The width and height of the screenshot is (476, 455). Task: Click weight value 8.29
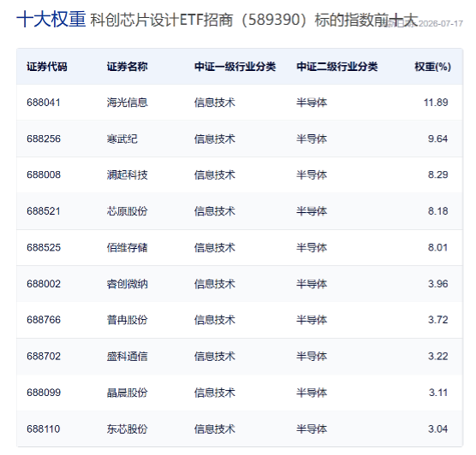point(437,174)
